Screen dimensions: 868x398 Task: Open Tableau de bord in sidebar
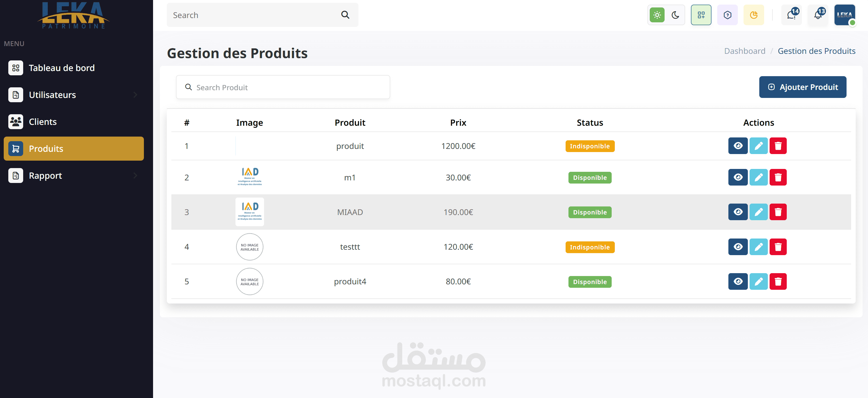[x=61, y=68]
